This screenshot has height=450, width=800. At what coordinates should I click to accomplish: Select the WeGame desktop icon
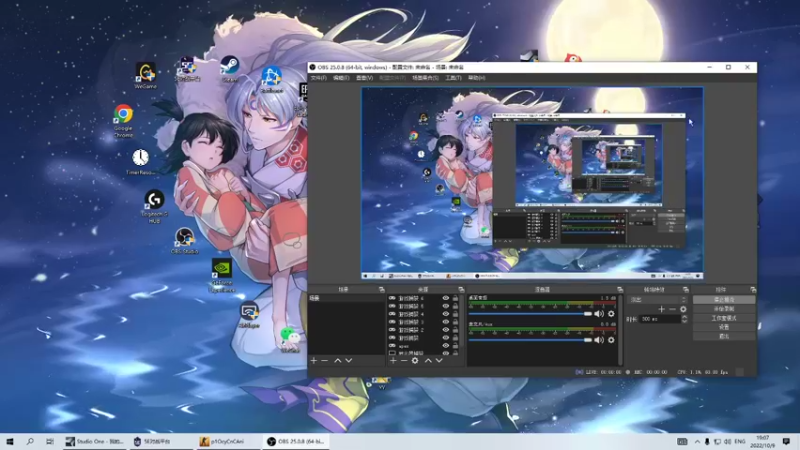[x=145, y=76]
